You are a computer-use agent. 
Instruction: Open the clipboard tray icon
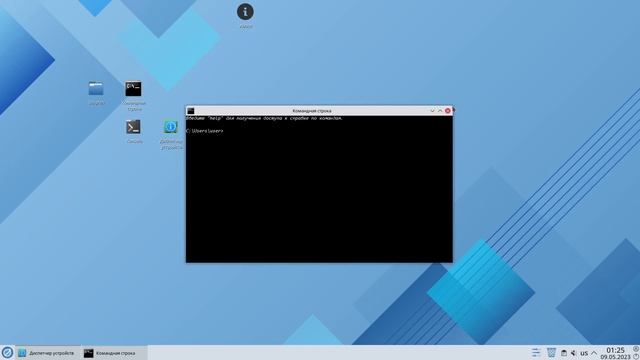pos(564,353)
